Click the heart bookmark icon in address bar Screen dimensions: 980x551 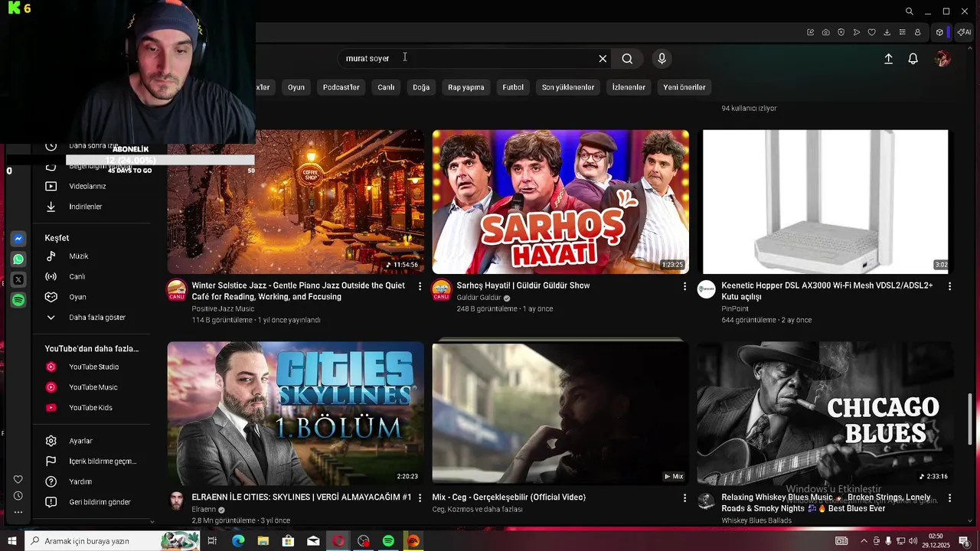tap(871, 32)
